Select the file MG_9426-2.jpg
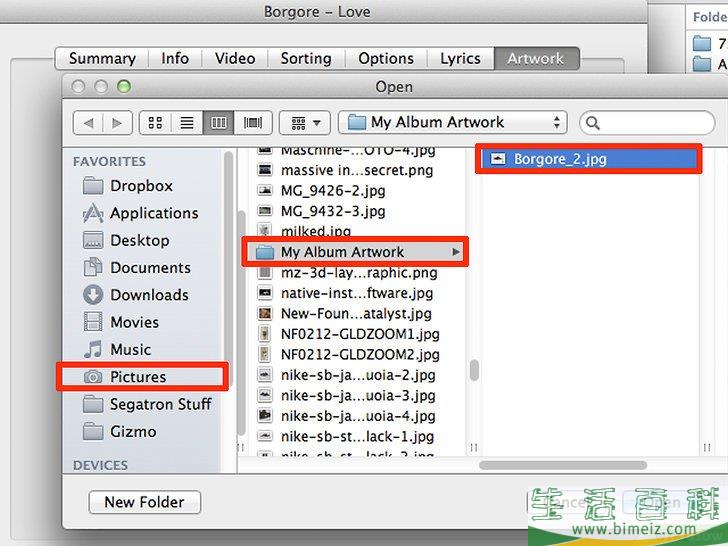Screen dimensions: 728x546 click(357, 191)
